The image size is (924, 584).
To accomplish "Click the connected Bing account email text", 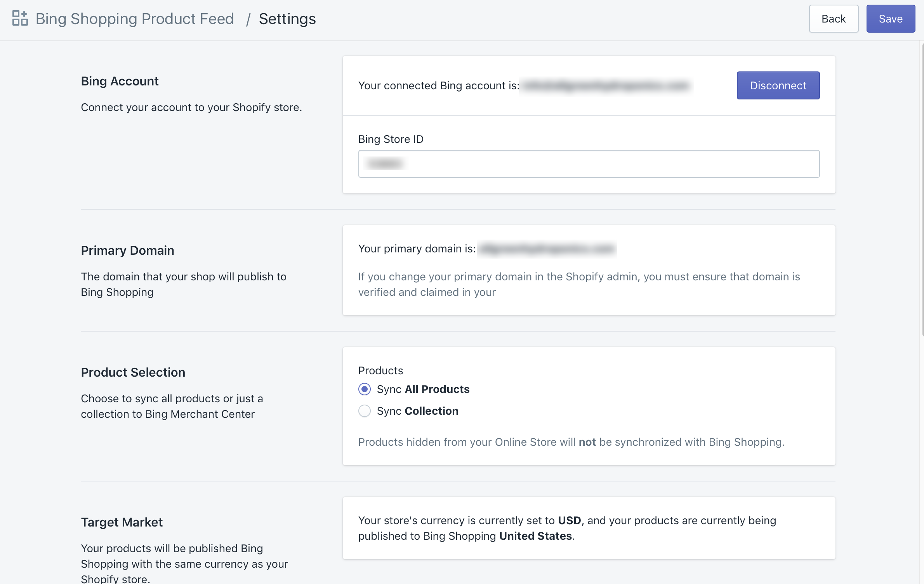I will point(606,86).
